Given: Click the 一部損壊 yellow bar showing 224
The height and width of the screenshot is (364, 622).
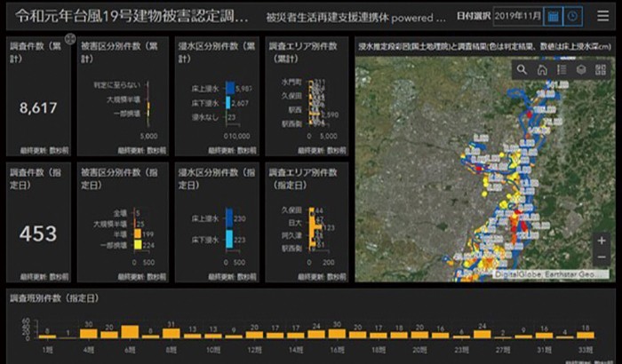Looking at the screenshot, I should coord(138,243).
